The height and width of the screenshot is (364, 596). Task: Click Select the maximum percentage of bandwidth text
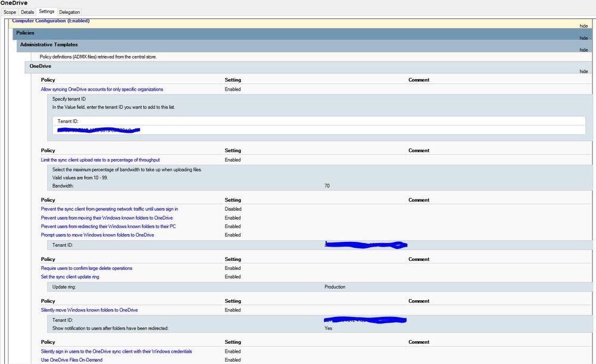click(x=127, y=170)
